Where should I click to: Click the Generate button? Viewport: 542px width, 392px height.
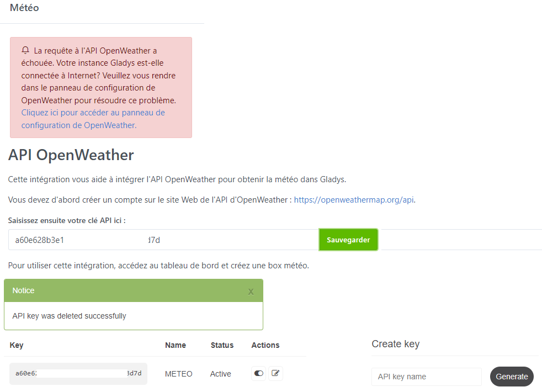click(512, 377)
